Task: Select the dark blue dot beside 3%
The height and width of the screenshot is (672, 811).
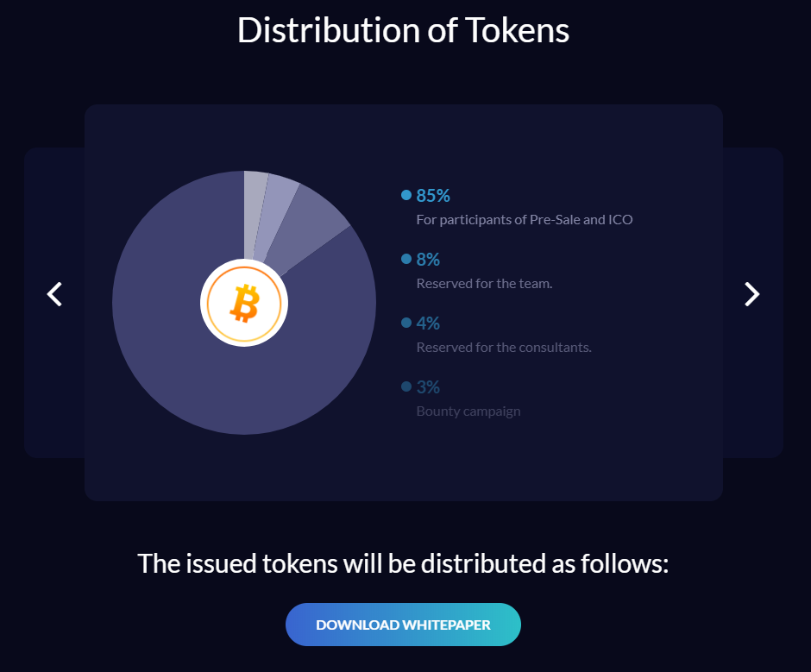Action: point(406,386)
